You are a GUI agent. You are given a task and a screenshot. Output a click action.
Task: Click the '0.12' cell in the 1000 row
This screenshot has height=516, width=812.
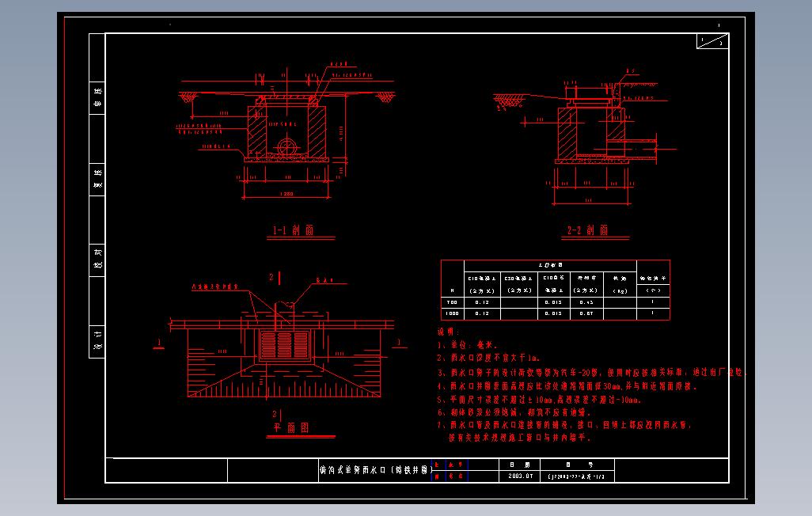(482, 313)
